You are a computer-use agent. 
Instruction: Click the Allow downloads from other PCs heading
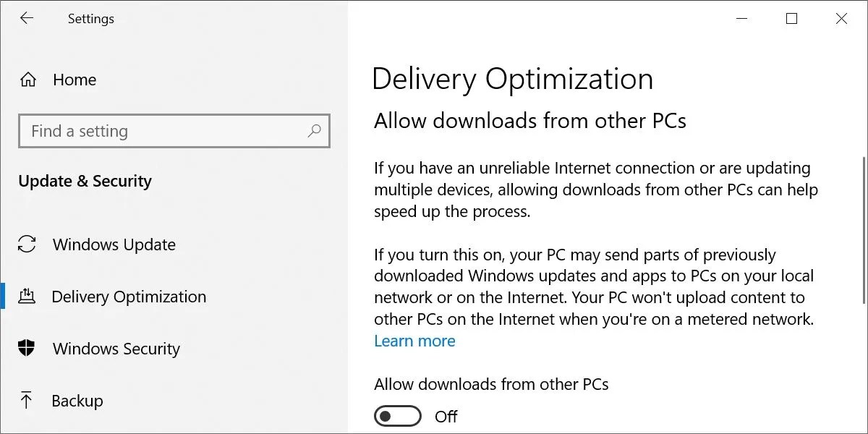pyautogui.click(x=530, y=121)
